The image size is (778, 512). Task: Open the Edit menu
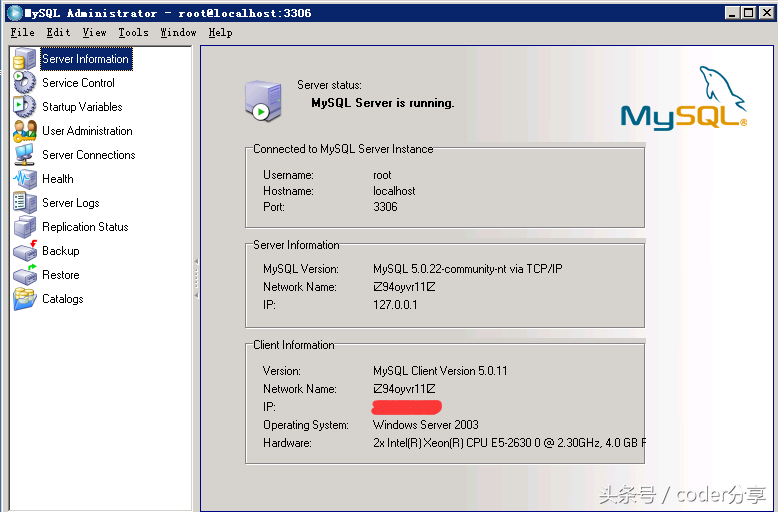(58, 32)
